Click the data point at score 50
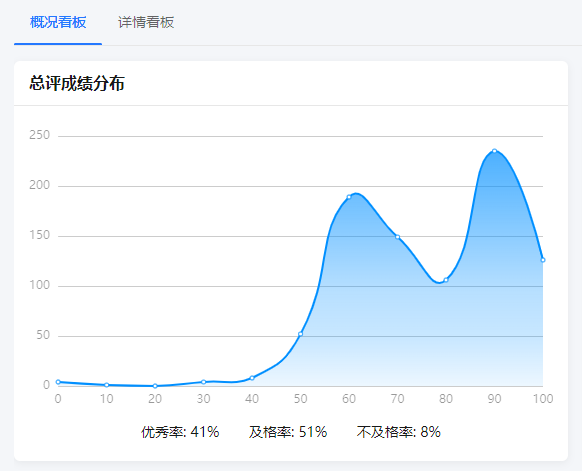 301,334
